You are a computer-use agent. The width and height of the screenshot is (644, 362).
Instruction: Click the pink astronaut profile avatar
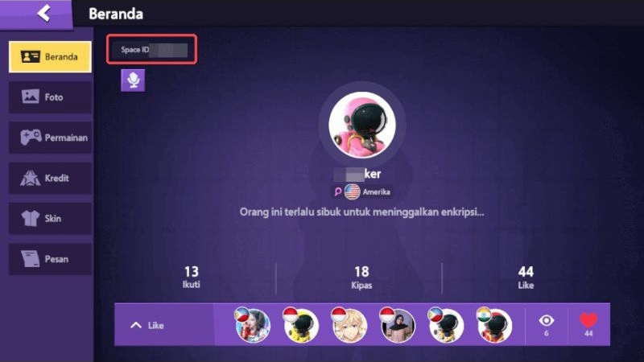tap(361, 125)
